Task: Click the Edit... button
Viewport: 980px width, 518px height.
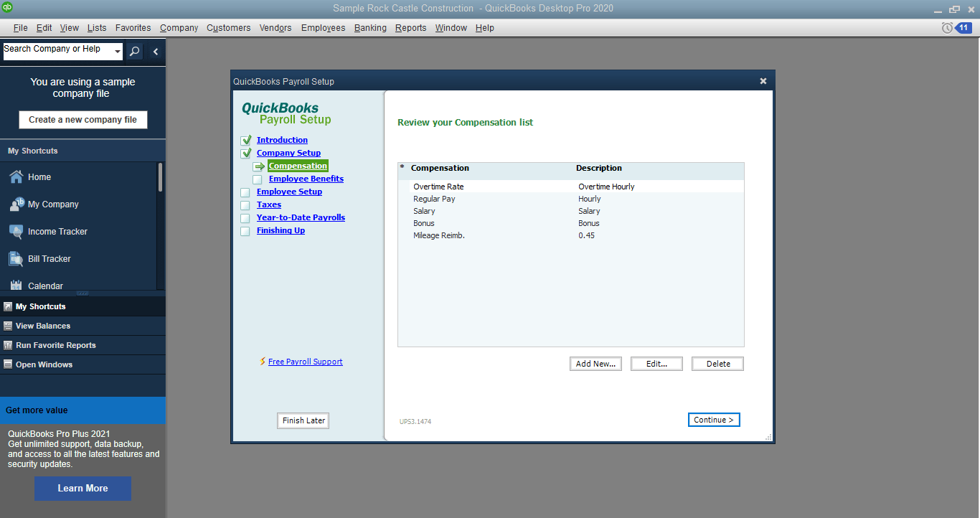Action: click(x=656, y=364)
